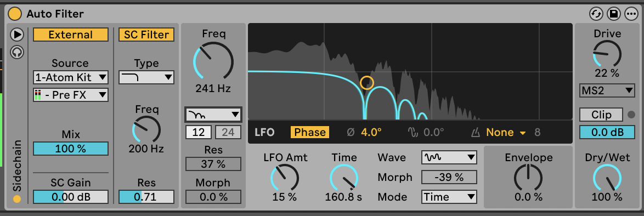Click the Time 160.8 s knob

pyautogui.click(x=344, y=178)
